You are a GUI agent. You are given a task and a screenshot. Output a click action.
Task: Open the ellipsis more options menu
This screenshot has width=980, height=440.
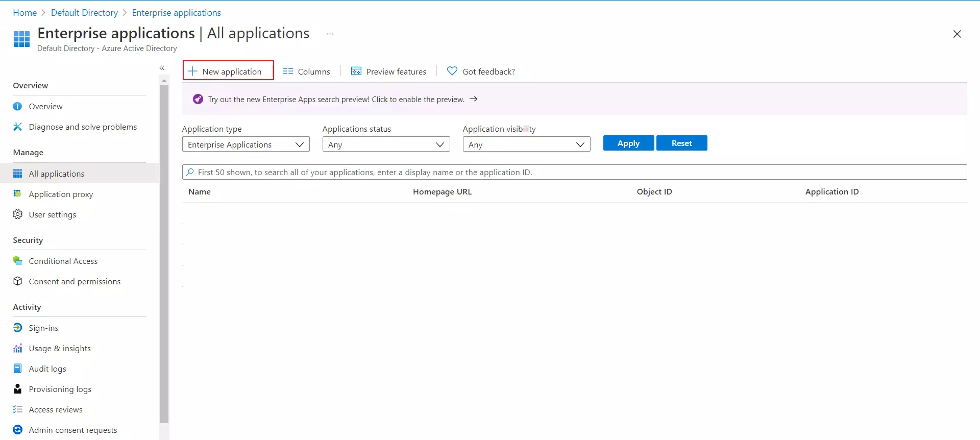point(330,34)
